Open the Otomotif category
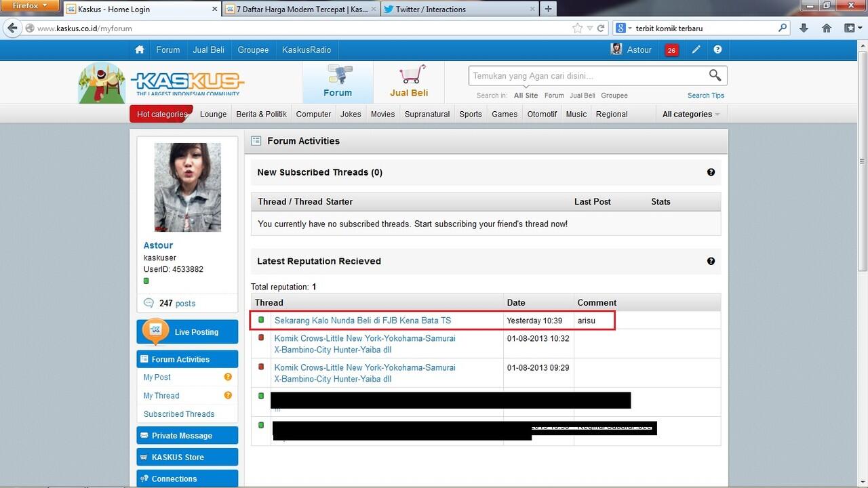The height and width of the screenshot is (488, 868). pos(542,114)
